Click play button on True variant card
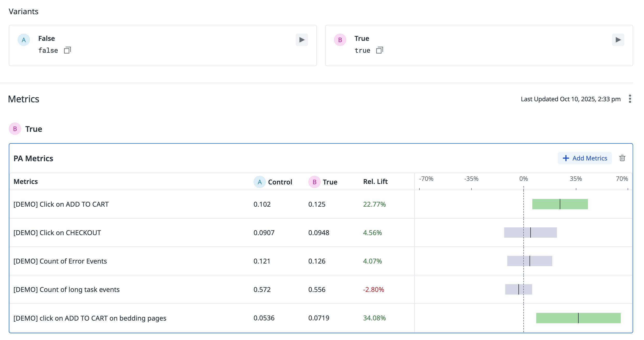 pyautogui.click(x=618, y=40)
